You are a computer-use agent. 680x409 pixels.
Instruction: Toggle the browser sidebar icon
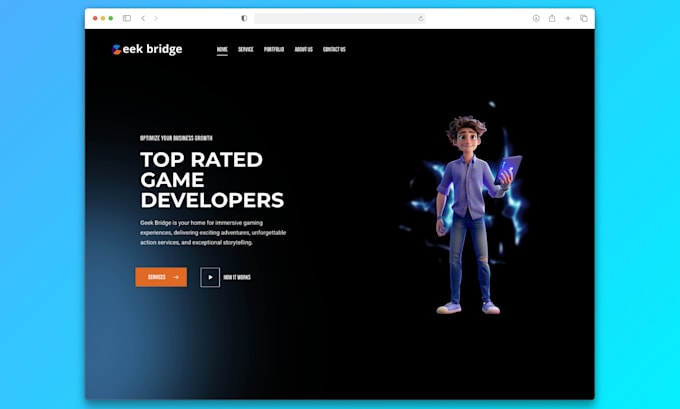pos(127,18)
